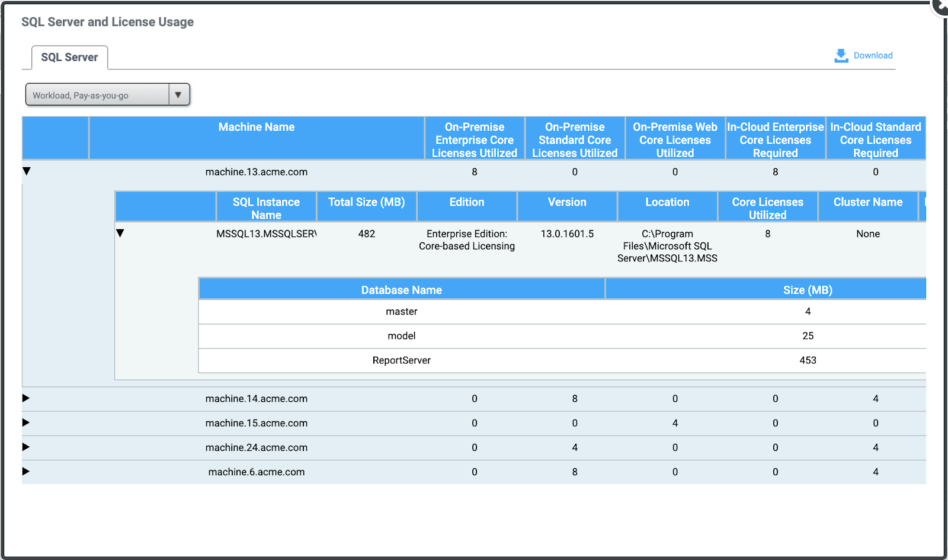This screenshot has height=560, width=948.
Task: Click the Edition column header
Action: (x=466, y=203)
